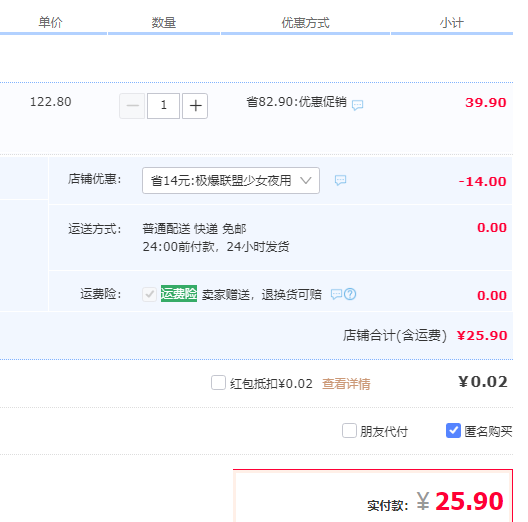Click the chevron arrow of 店铺优惠 dropdown

click(x=306, y=181)
